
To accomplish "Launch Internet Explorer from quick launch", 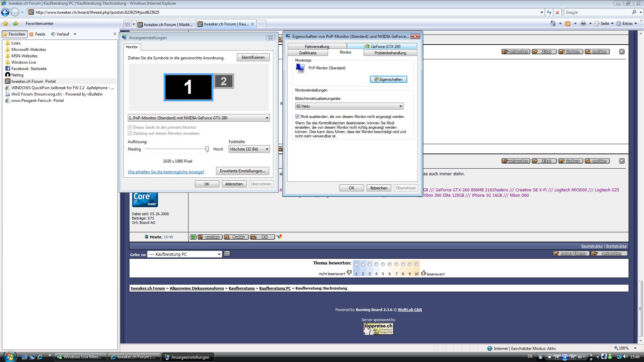I will (x=40, y=357).
